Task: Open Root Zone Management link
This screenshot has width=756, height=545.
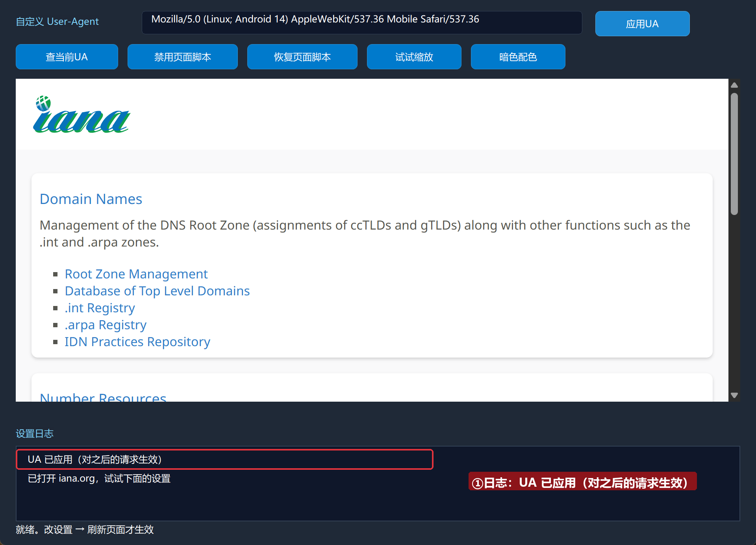Action: click(136, 274)
